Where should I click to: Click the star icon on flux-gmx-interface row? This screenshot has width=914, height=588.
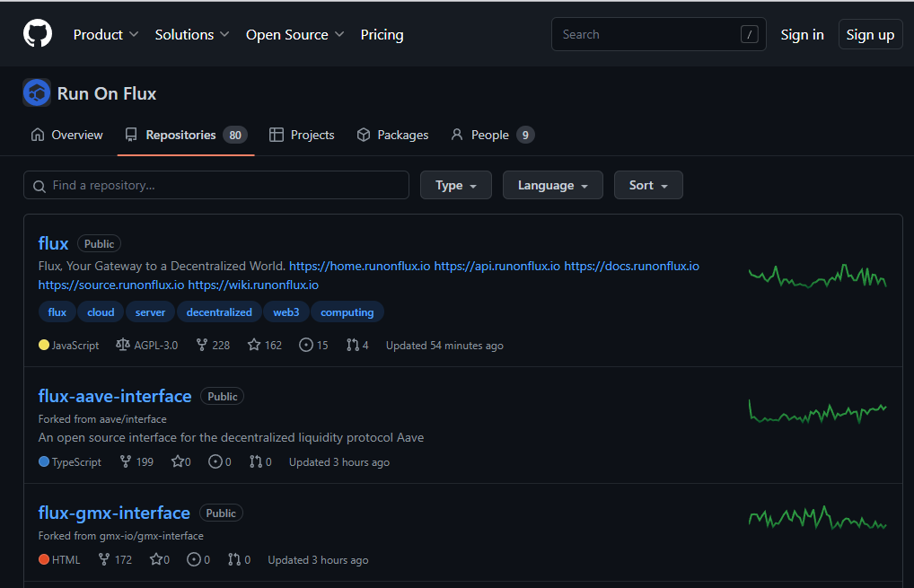pyautogui.click(x=155, y=559)
